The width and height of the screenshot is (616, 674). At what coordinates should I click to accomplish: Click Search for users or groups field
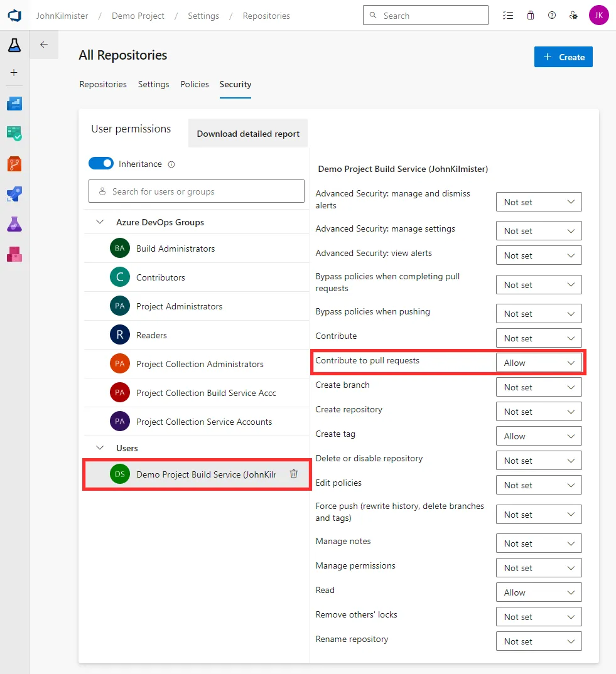pyautogui.click(x=196, y=191)
